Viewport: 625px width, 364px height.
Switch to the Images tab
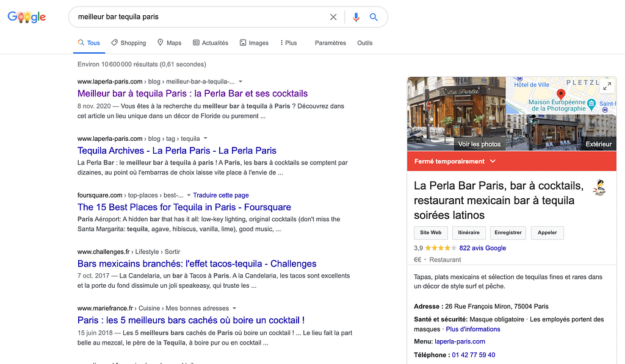click(x=254, y=43)
